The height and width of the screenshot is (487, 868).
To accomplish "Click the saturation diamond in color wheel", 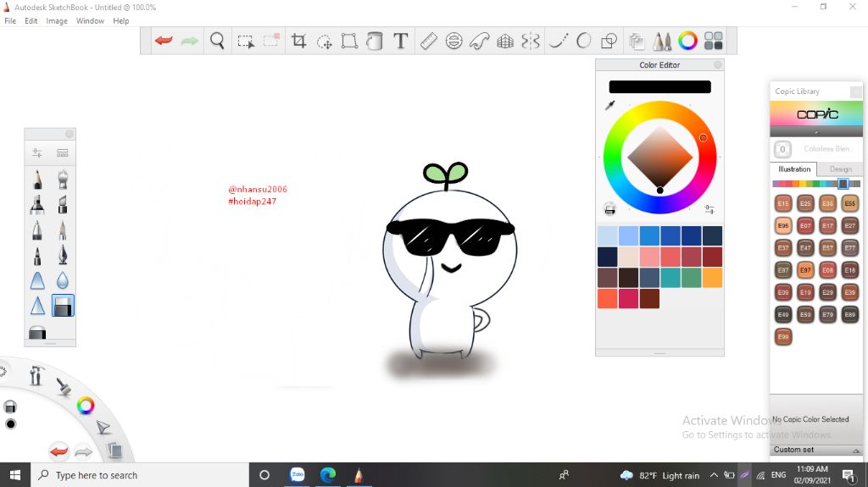I will tap(659, 158).
